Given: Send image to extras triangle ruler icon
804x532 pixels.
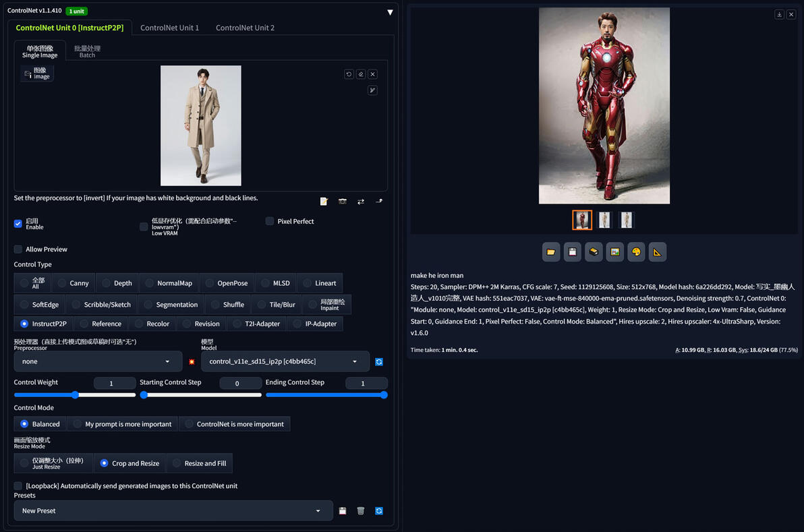Looking at the screenshot, I should [x=657, y=252].
